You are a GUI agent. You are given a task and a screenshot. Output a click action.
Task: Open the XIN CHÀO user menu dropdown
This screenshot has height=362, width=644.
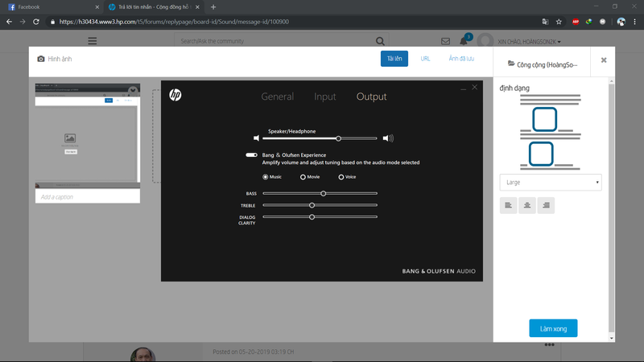click(x=529, y=42)
